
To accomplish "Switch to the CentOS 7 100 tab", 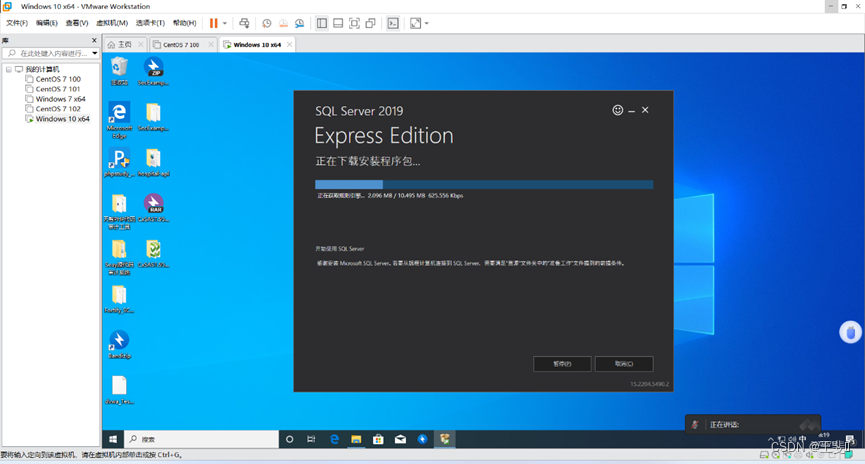I will tap(181, 45).
